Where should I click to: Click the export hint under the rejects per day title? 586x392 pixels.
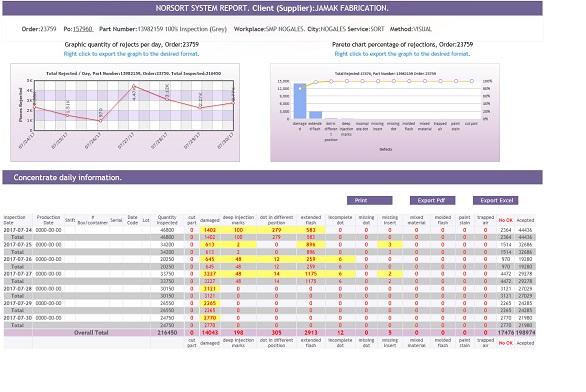131,54
